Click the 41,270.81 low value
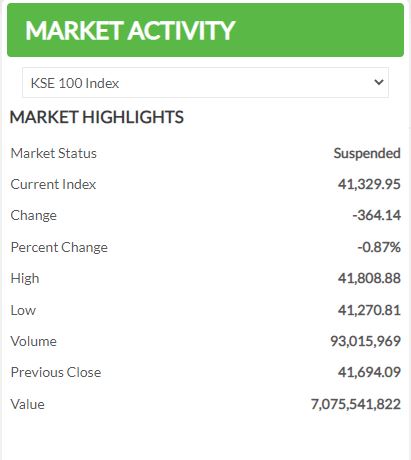This screenshot has width=411, height=460. (369, 310)
